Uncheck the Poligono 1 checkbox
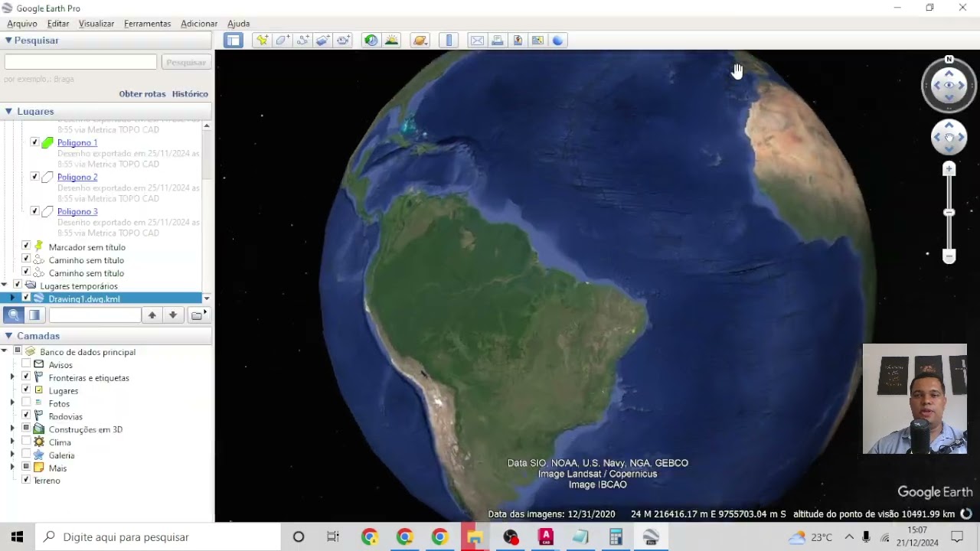Screen dimensions: 980x551 [x=34, y=142]
